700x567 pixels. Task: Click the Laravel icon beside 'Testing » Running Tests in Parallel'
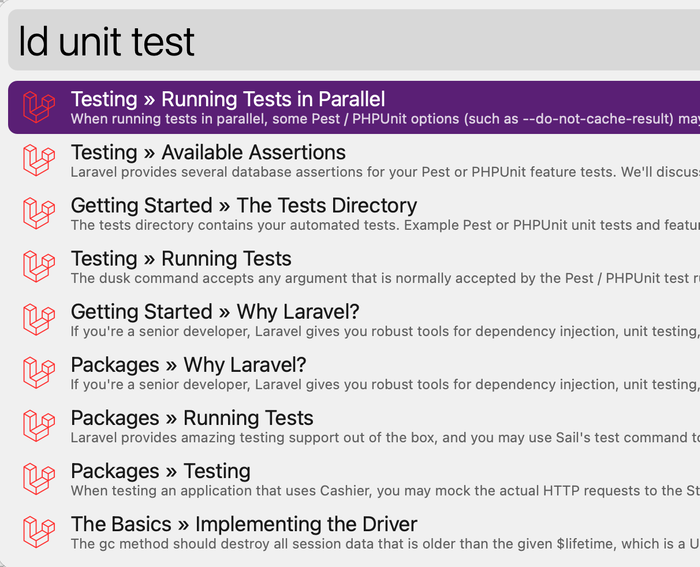[x=39, y=107]
